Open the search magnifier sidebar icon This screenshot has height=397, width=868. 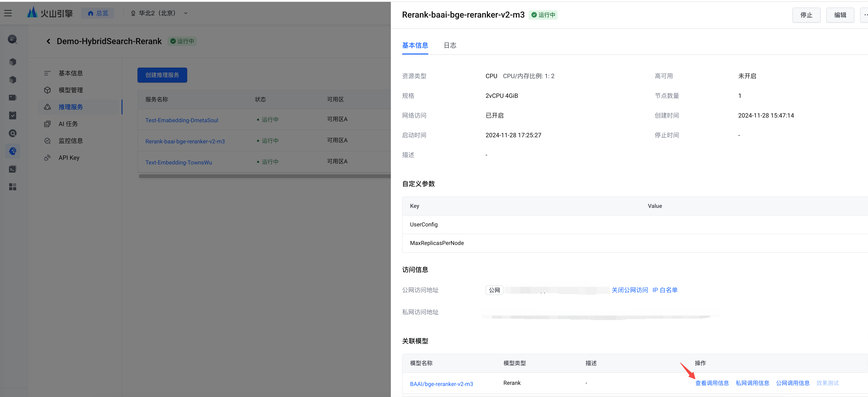pyautogui.click(x=12, y=133)
